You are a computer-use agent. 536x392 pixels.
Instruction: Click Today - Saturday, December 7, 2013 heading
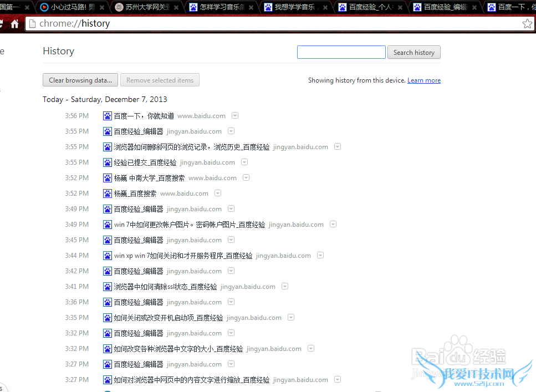tap(105, 100)
